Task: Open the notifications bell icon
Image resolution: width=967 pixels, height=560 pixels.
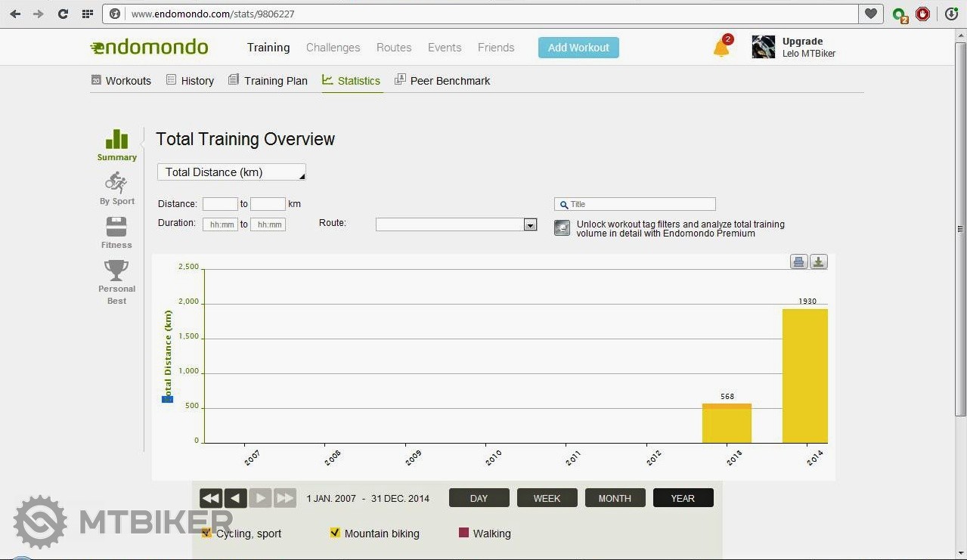Action: click(x=721, y=48)
